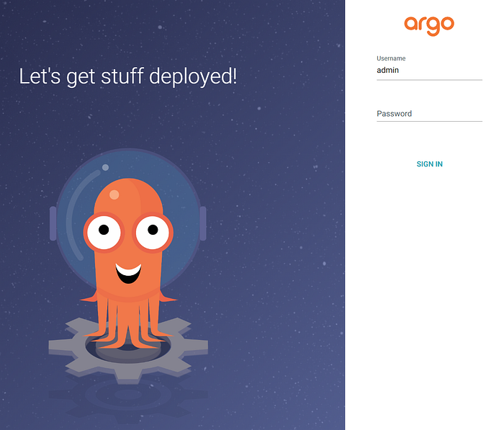Focus the Password input field

[429, 114]
